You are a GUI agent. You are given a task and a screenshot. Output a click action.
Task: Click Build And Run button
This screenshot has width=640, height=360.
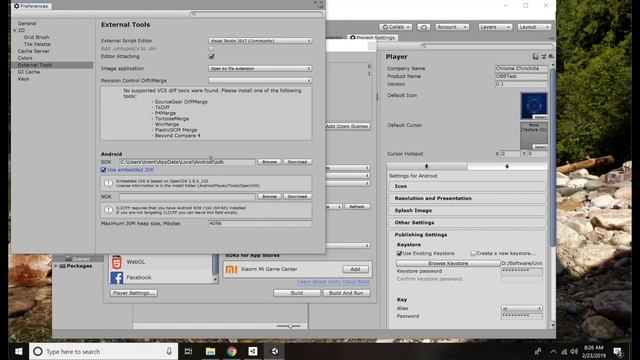tap(346, 293)
